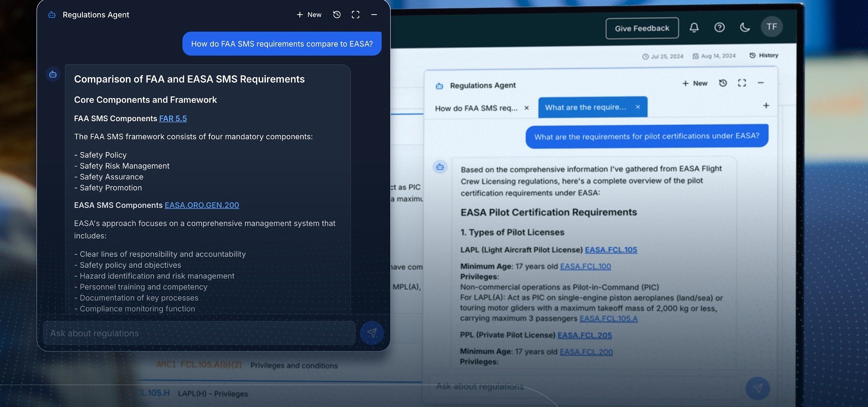Close the 'What are the require...' tab
This screenshot has height=407, width=868.
638,107
